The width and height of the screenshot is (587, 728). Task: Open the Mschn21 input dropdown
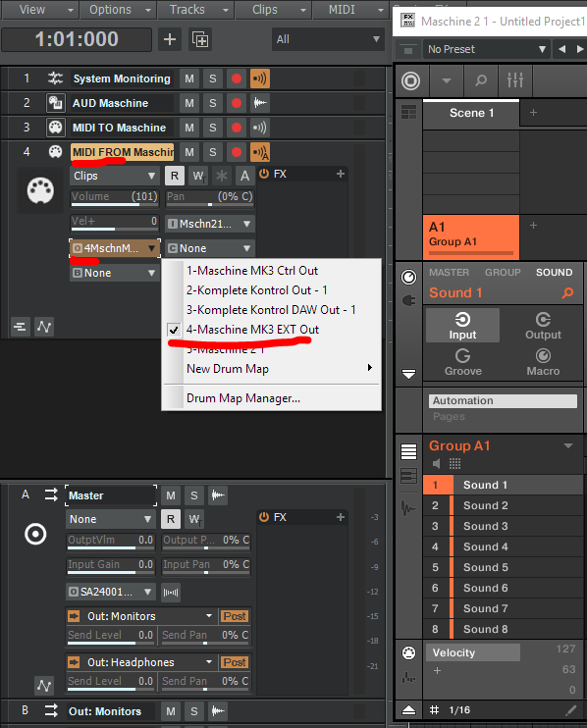coord(210,224)
